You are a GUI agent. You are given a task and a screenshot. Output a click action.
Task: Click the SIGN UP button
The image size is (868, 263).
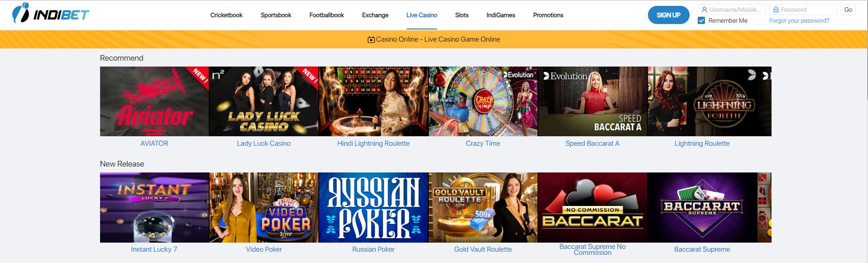[668, 15]
